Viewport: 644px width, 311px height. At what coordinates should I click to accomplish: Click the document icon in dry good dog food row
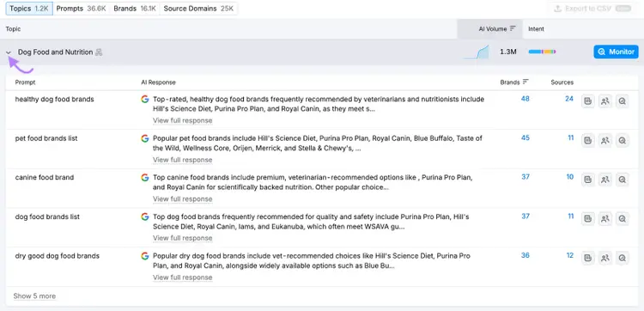point(587,258)
